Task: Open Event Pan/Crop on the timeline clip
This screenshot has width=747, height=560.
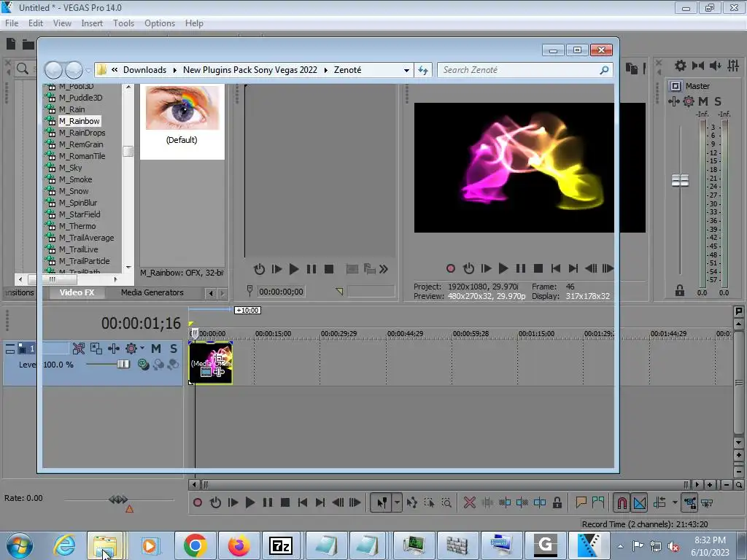Action: point(219,357)
